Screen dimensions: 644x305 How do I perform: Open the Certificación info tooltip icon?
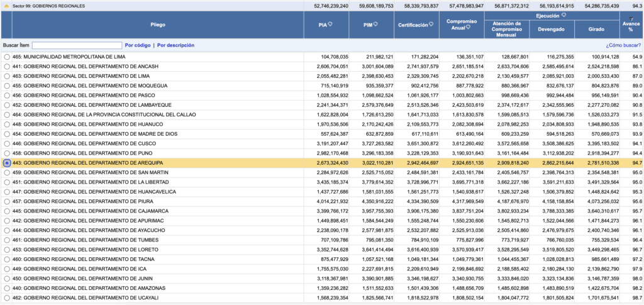click(431, 25)
